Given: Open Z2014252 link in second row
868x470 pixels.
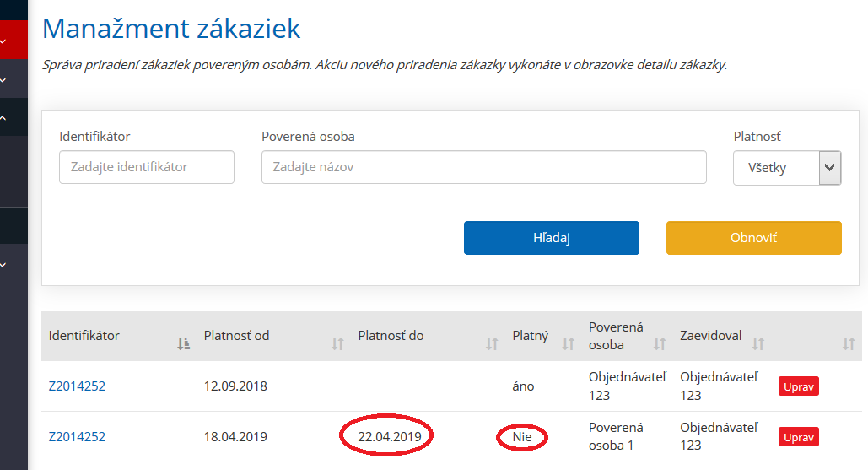Looking at the screenshot, I should click(77, 437).
